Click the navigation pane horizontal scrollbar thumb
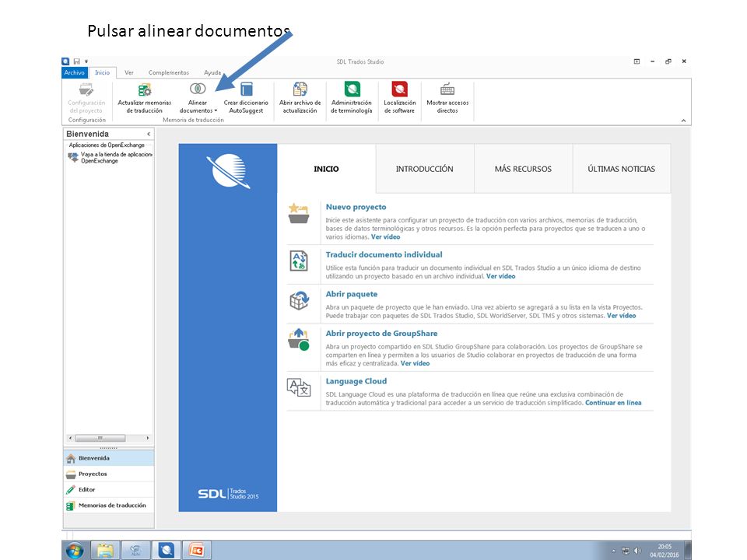The width and height of the screenshot is (747, 560). 100,438
